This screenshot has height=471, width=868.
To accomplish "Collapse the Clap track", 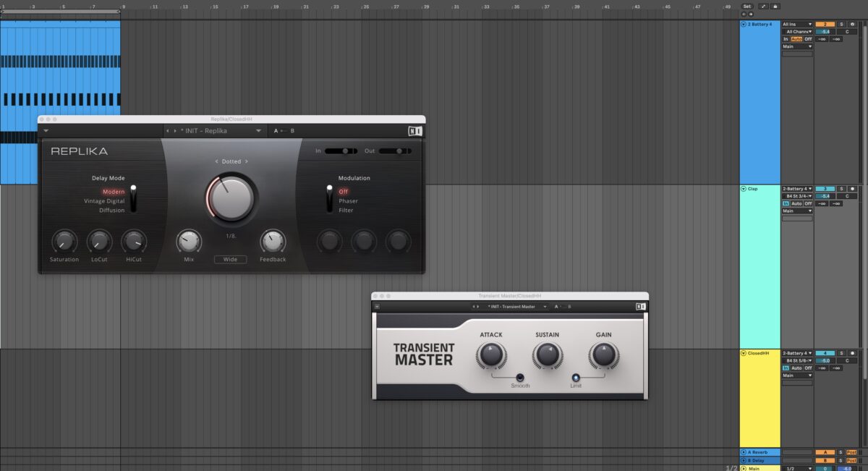I will point(744,189).
